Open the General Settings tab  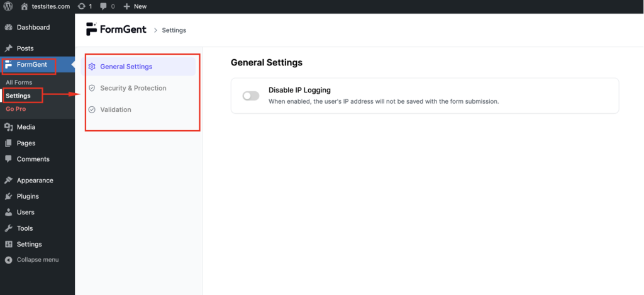click(x=140, y=67)
